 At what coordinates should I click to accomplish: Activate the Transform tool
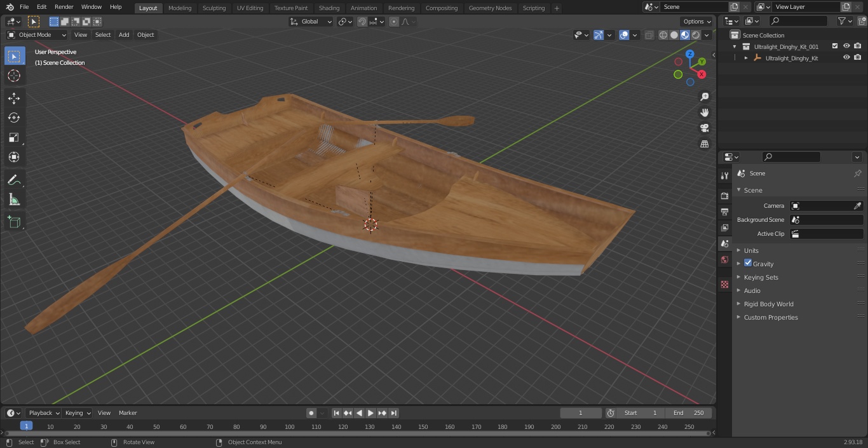14,157
